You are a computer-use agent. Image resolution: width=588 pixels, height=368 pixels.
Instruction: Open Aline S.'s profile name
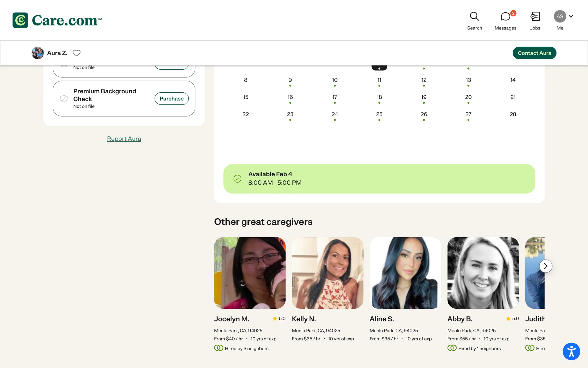coord(382,319)
